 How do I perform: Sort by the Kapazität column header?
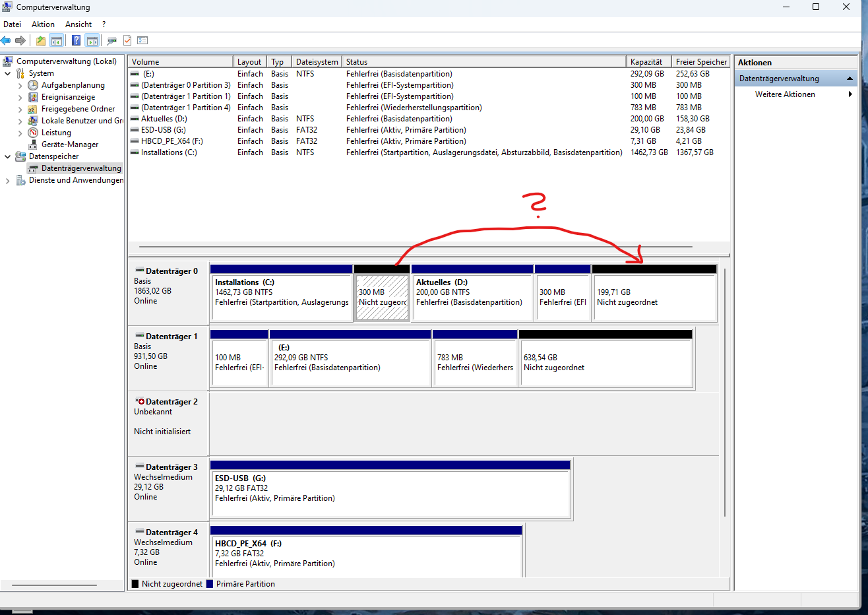pyautogui.click(x=648, y=62)
